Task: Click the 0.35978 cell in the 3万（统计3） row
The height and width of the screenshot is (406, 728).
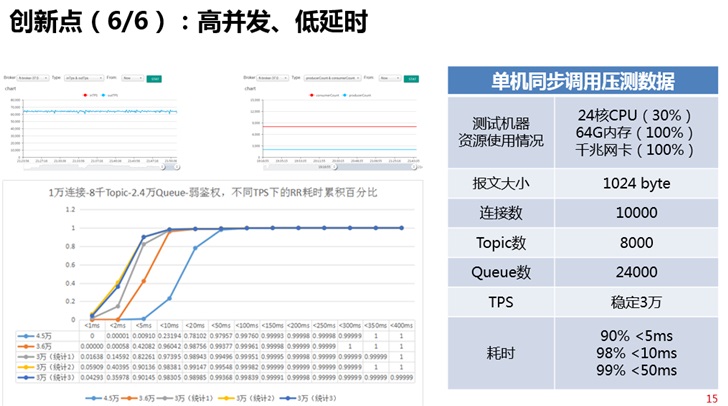Action: click(118, 378)
